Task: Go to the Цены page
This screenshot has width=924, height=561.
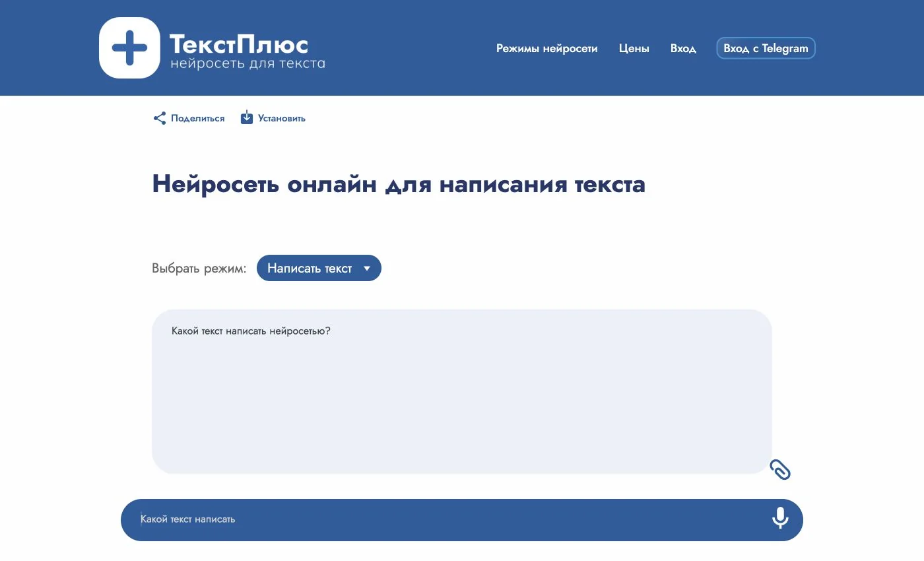Action: point(634,48)
